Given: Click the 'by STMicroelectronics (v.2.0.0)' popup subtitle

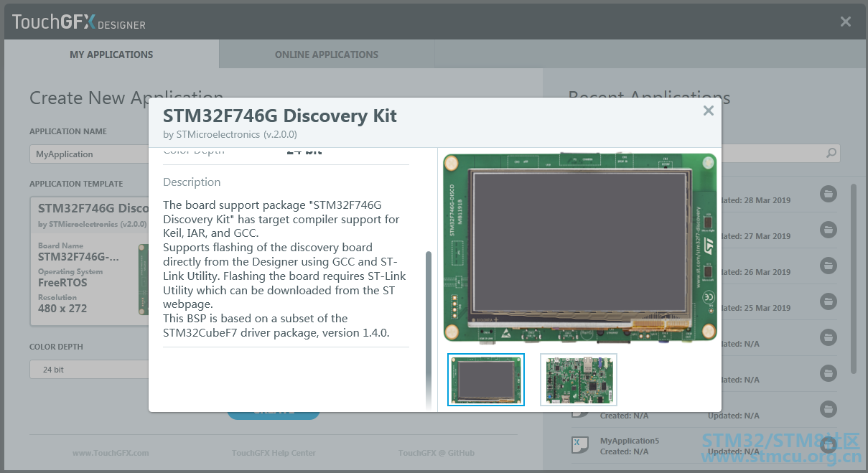Looking at the screenshot, I should click(230, 134).
